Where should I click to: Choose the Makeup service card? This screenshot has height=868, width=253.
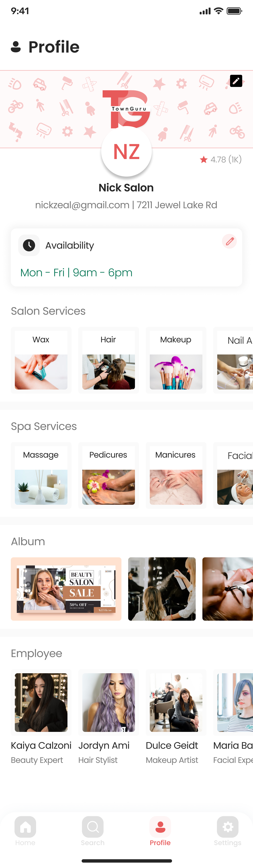click(176, 360)
